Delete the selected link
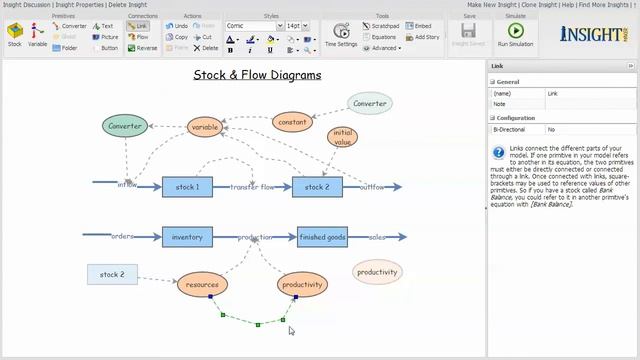This screenshot has height=360, width=640. tap(206, 48)
